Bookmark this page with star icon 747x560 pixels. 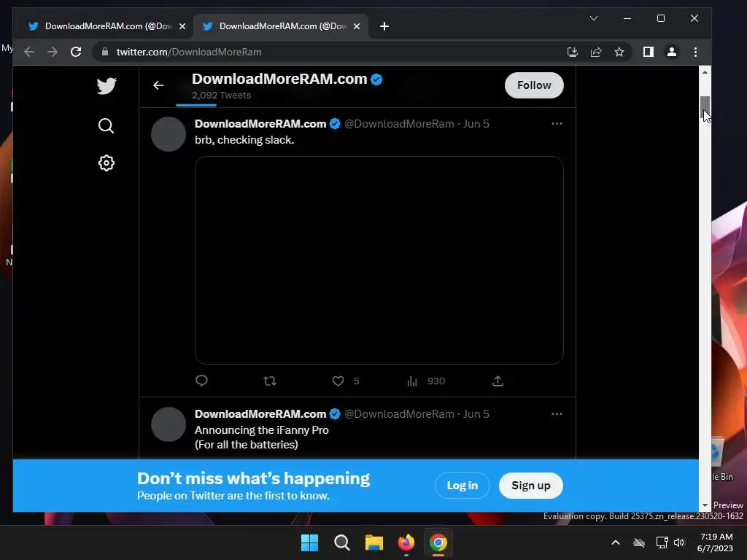(x=619, y=52)
